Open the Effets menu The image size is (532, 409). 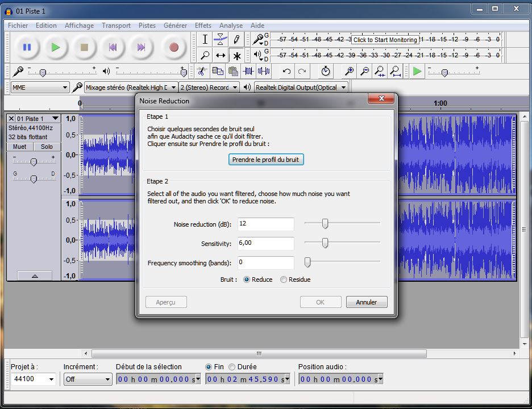[203, 26]
